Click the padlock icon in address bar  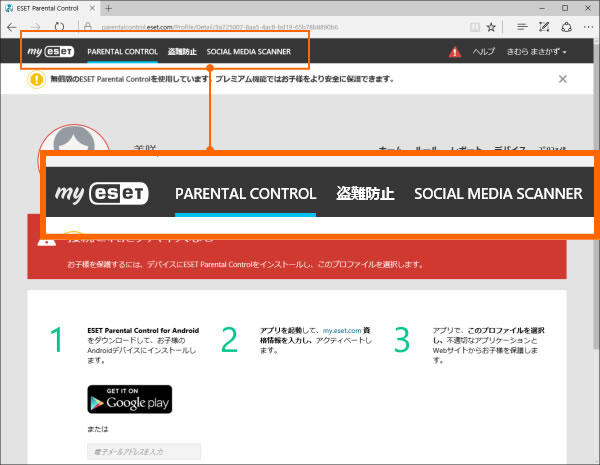[x=88, y=27]
